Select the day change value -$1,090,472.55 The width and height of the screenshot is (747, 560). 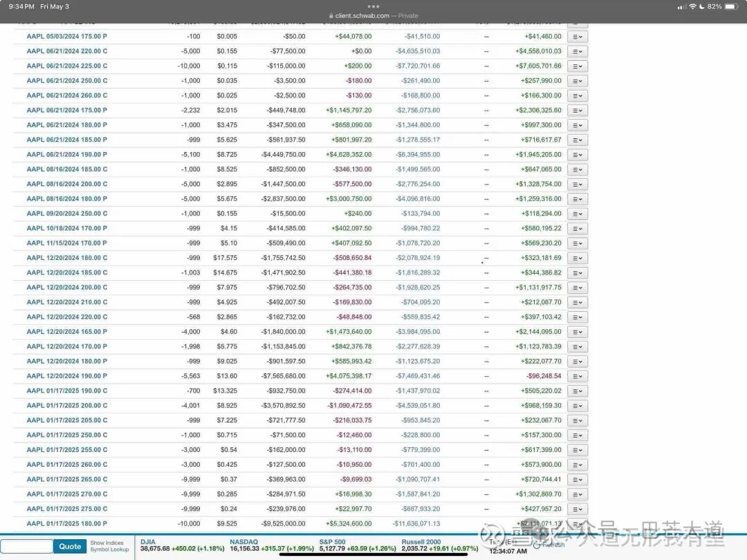[x=349, y=405]
